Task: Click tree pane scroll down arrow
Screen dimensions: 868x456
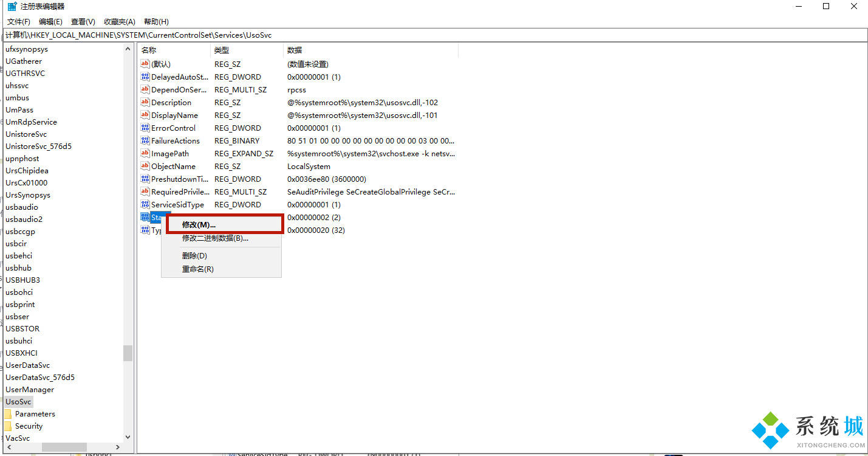Action: (128, 437)
